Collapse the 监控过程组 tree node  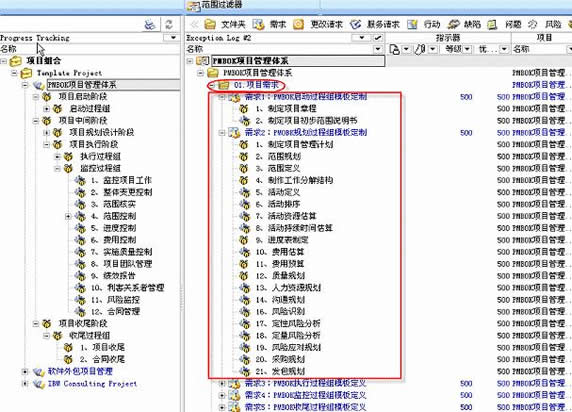click(x=57, y=169)
